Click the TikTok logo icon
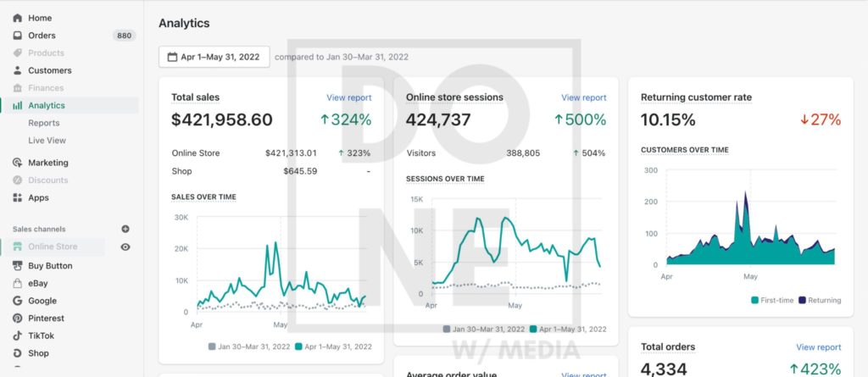This screenshot has width=868, height=377. tap(17, 335)
